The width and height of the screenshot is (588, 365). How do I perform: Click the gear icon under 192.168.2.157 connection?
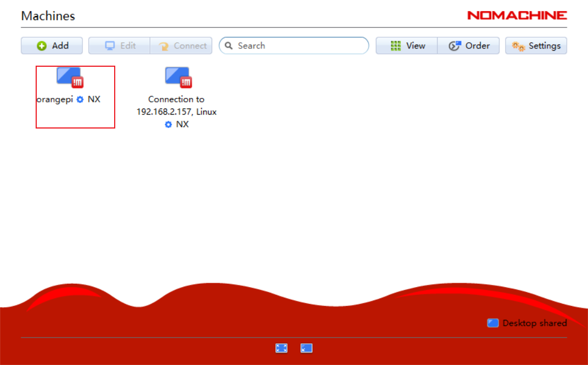(168, 125)
